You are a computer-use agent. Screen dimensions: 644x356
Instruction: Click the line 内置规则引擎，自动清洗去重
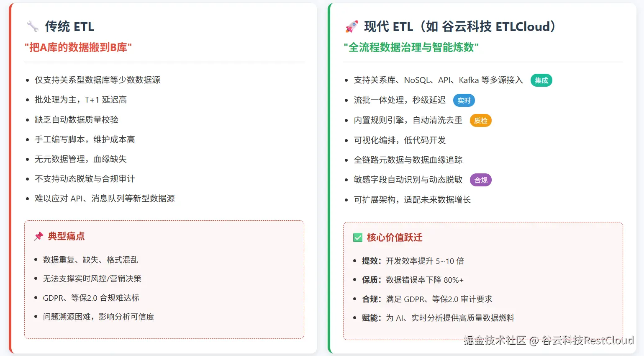coord(408,120)
